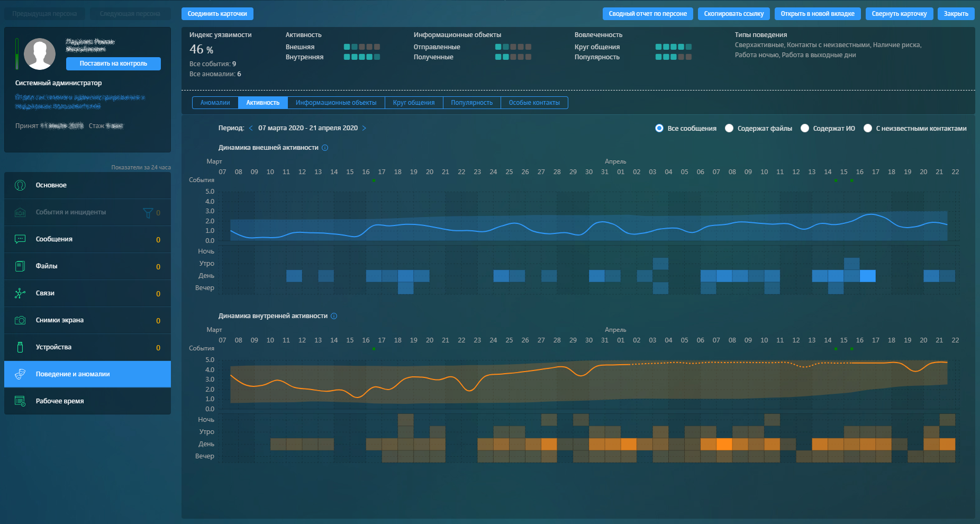The width and height of the screenshot is (980, 524).
Task: Click the События и инциденты sidebar icon
Action: [x=20, y=212]
